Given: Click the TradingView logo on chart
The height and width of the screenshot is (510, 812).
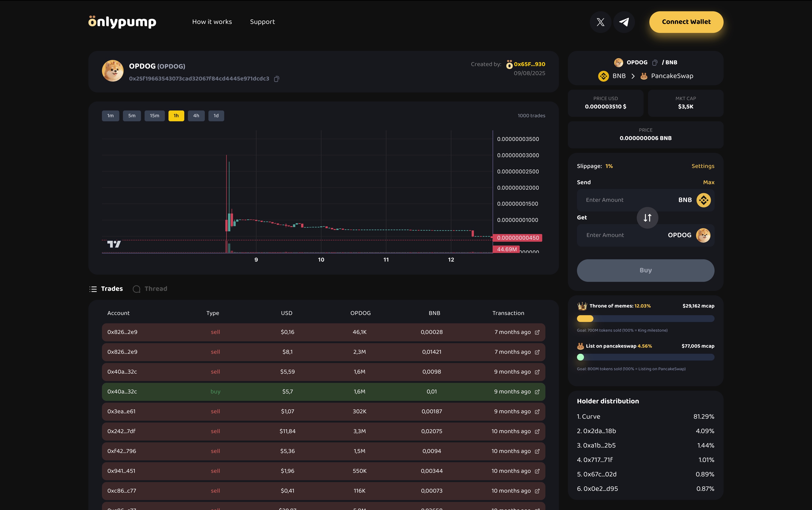Looking at the screenshot, I should 114,244.
